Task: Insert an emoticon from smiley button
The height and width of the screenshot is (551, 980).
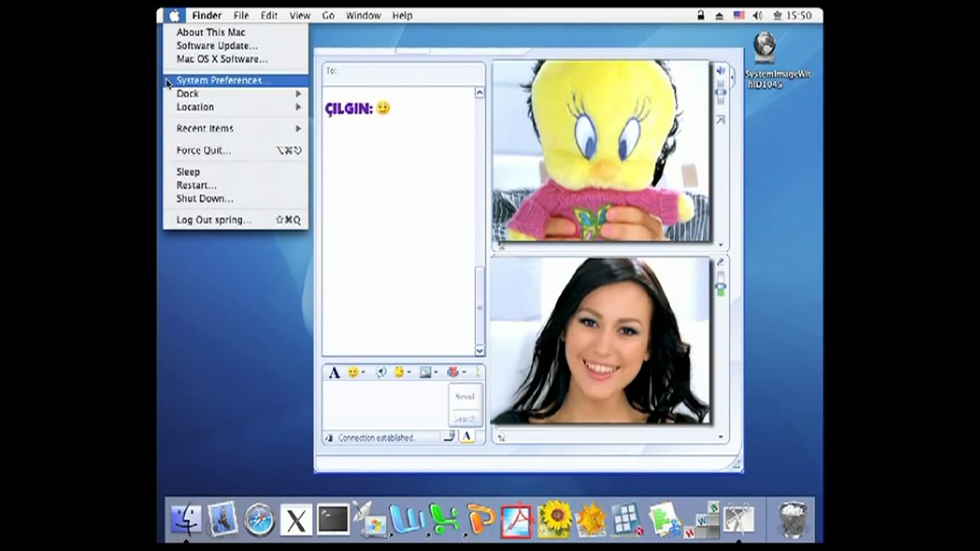Action: tap(352, 373)
